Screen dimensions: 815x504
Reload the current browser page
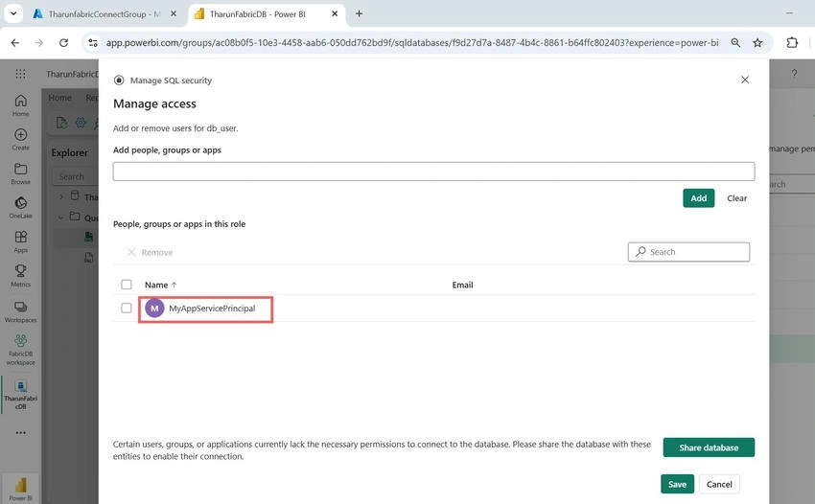[63, 42]
